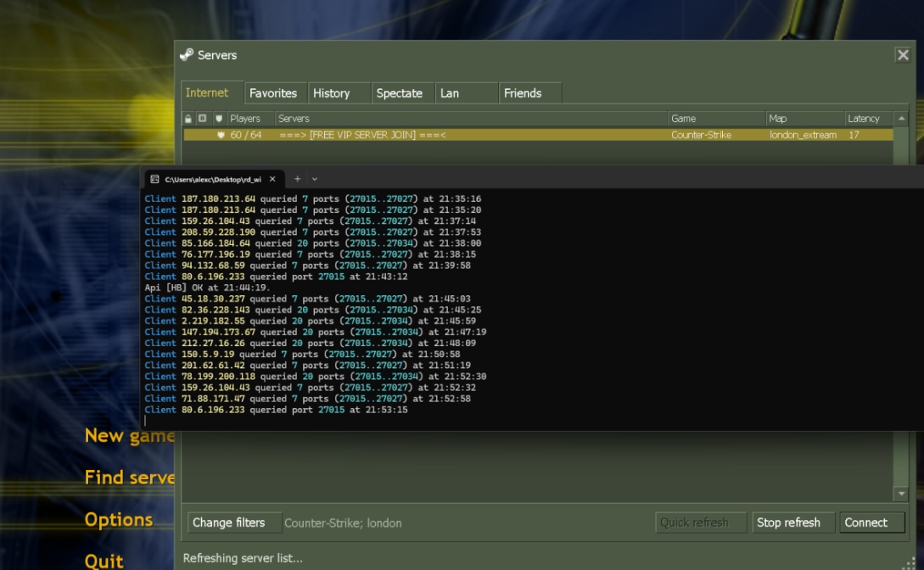Image resolution: width=924 pixels, height=570 pixels.
Task: Sort list by Map column header
Action: pos(805,119)
